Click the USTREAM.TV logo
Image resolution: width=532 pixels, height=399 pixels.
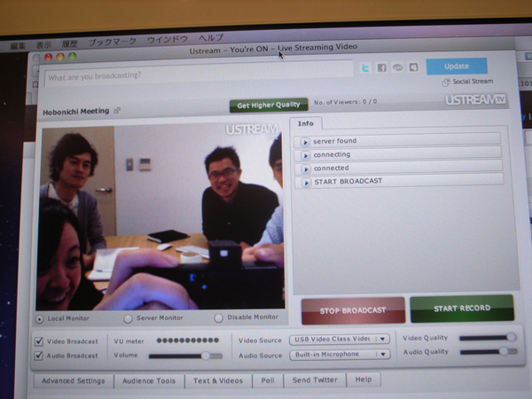tap(474, 100)
